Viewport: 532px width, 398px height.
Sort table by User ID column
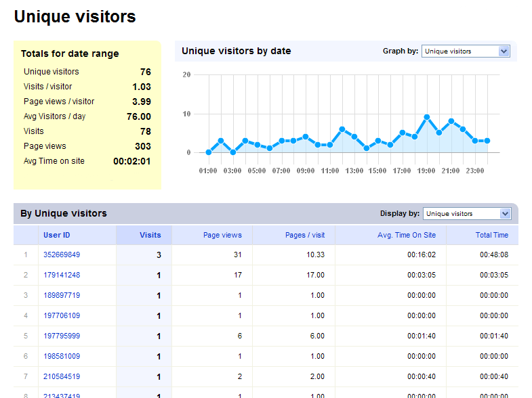click(x=57, y=235)
